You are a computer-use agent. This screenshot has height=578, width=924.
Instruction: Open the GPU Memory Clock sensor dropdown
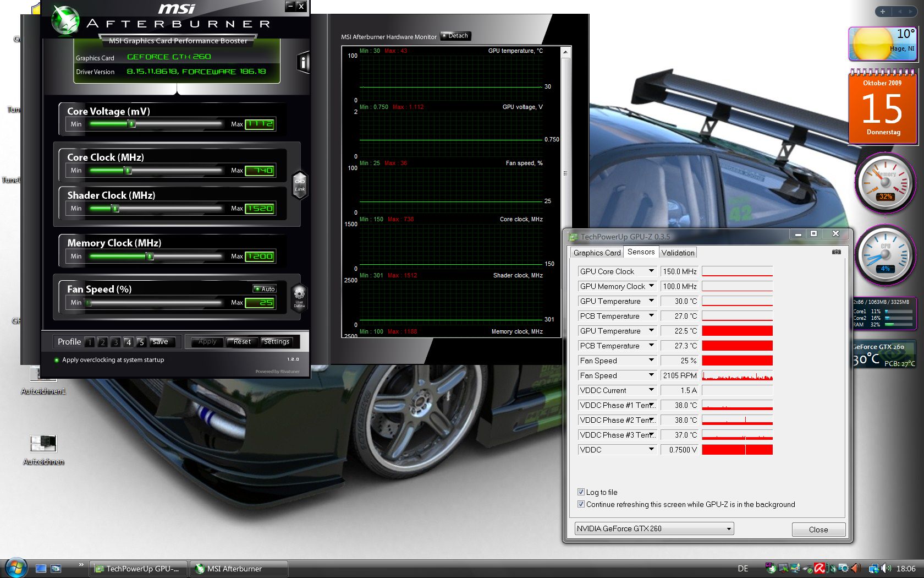click(x=651, y=286)
